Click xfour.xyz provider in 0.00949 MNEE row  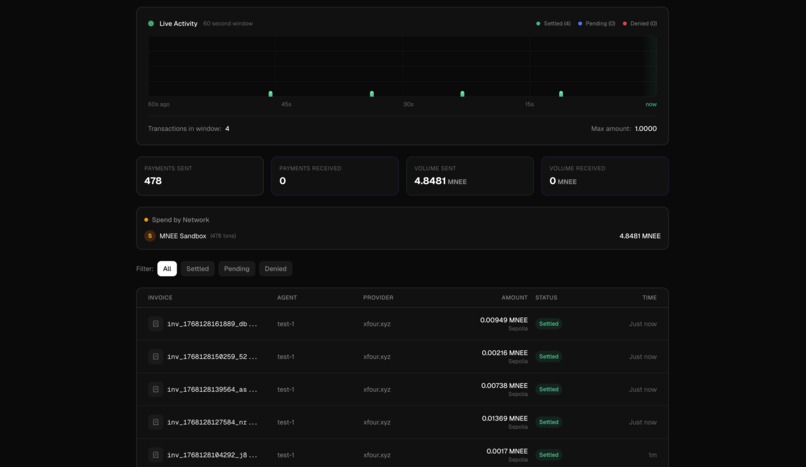(x=377, y=324)
